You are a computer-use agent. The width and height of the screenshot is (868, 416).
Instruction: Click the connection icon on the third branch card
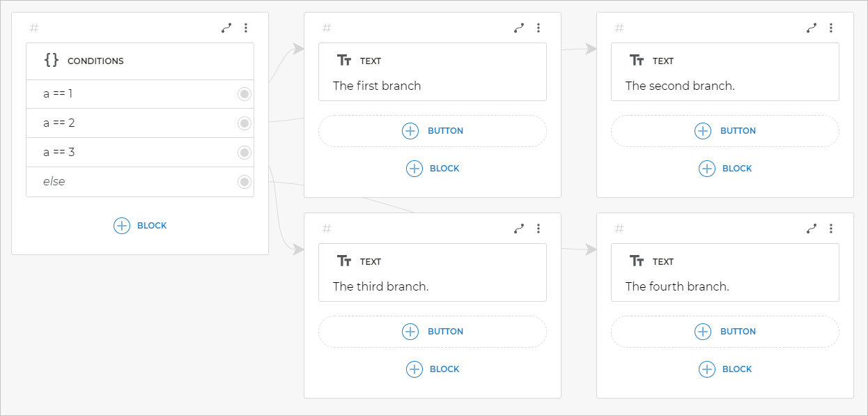tap(519, 229)
